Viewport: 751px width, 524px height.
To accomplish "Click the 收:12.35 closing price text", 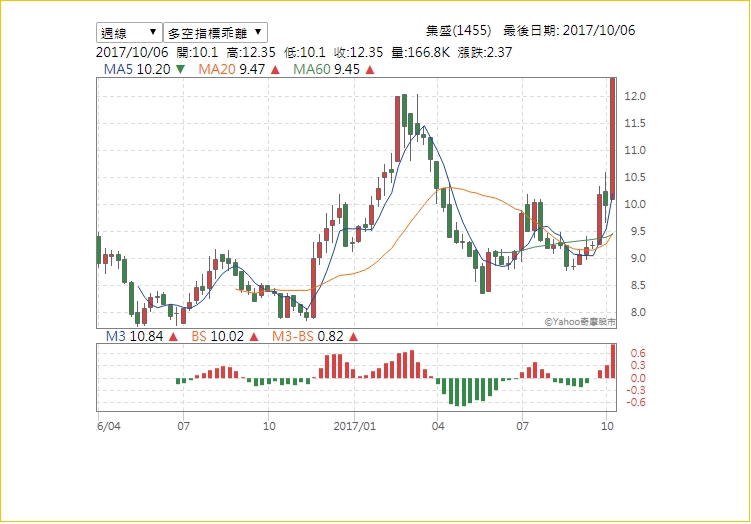I will pos(359,52).
